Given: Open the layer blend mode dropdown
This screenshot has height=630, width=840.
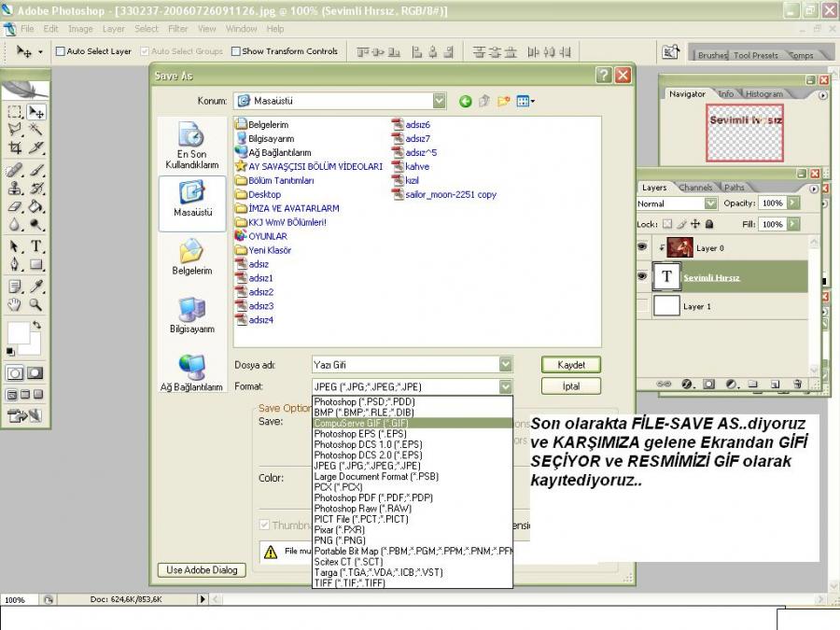Looking at the screenshot, I should click(x=710, y=203).
